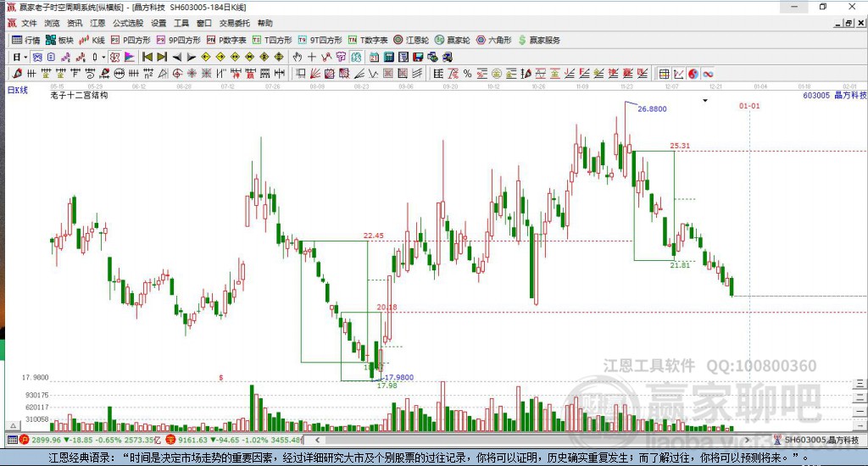The height and width of the screenshot is (466, 868).
Task: Click the target circle icon
Action: (177, 74)
